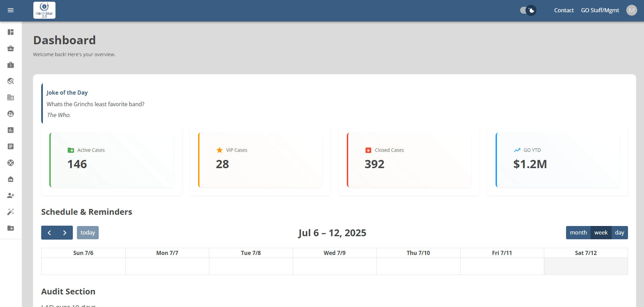Go to previous week in calendar
This screenshot has height=307, width=644.
49,233
